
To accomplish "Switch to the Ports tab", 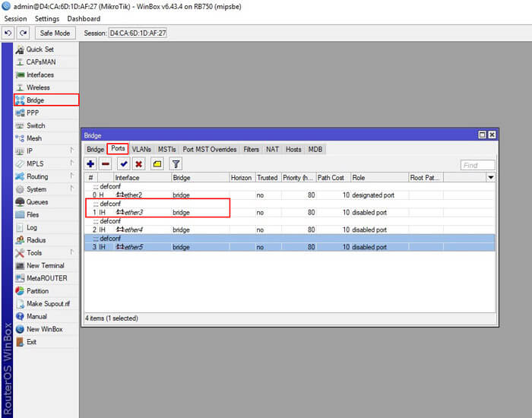I will point(118,149).
